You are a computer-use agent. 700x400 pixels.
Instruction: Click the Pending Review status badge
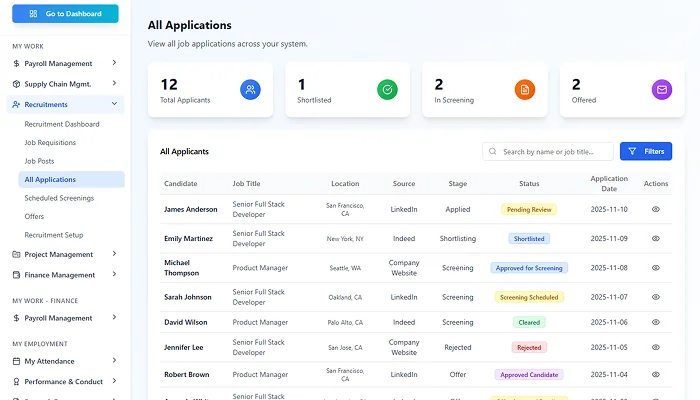pos(529,210)
